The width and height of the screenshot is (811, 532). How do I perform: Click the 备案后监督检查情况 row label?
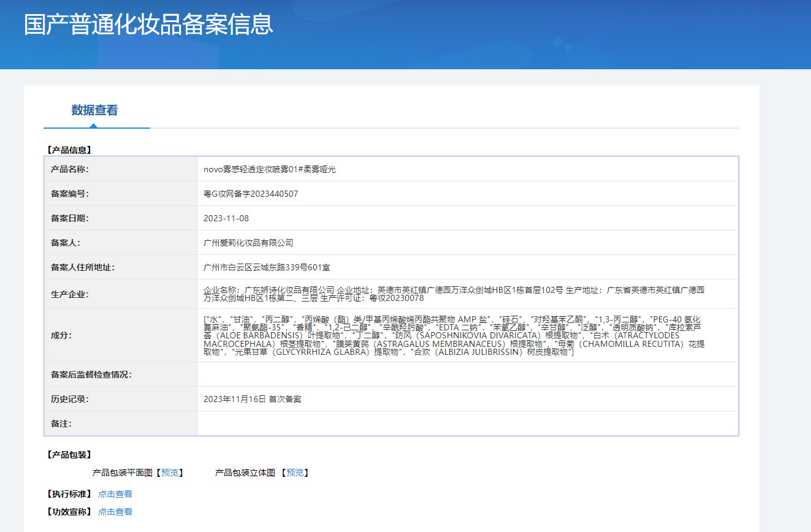[91, 374]
